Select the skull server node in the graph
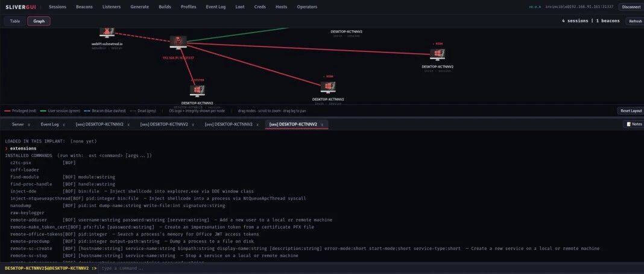The width and height of the screenshot is (644, 274). [x=178, y=42]
